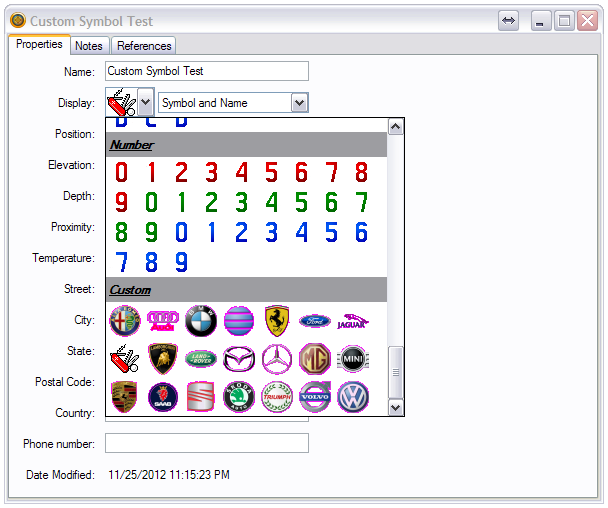Select the red number 0 symbol
Image resolution: width=608 pixels, height=508 pixels.
click(121, 172)
